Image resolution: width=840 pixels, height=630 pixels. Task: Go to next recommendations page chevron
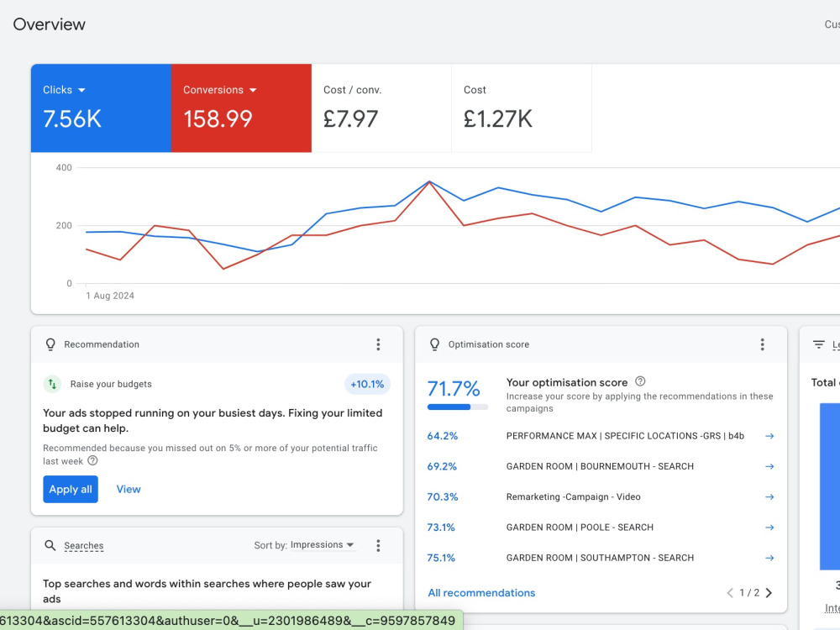(769, 593)
